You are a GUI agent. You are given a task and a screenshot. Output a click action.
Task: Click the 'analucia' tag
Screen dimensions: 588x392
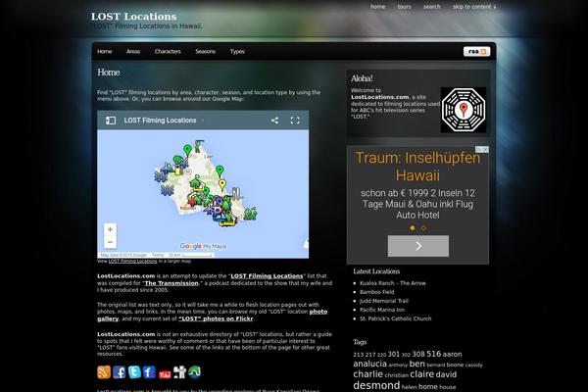click(x=369, y=364)
